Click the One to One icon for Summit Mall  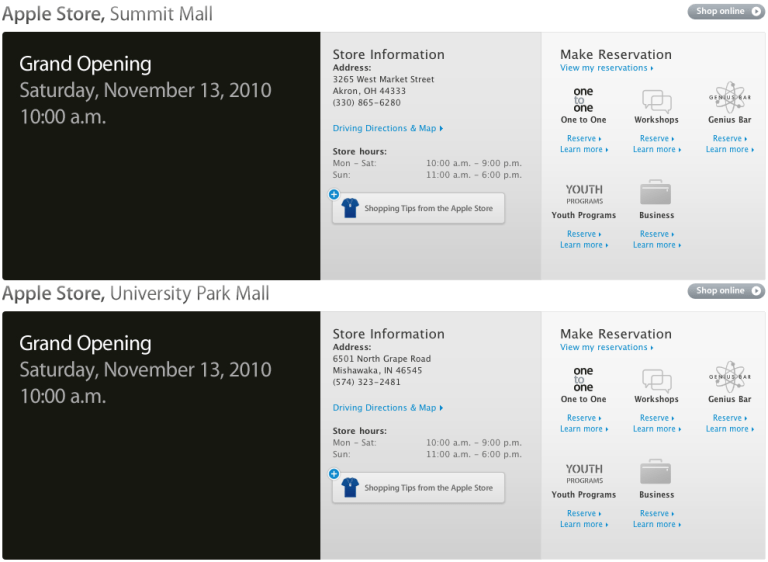point(583,99)
